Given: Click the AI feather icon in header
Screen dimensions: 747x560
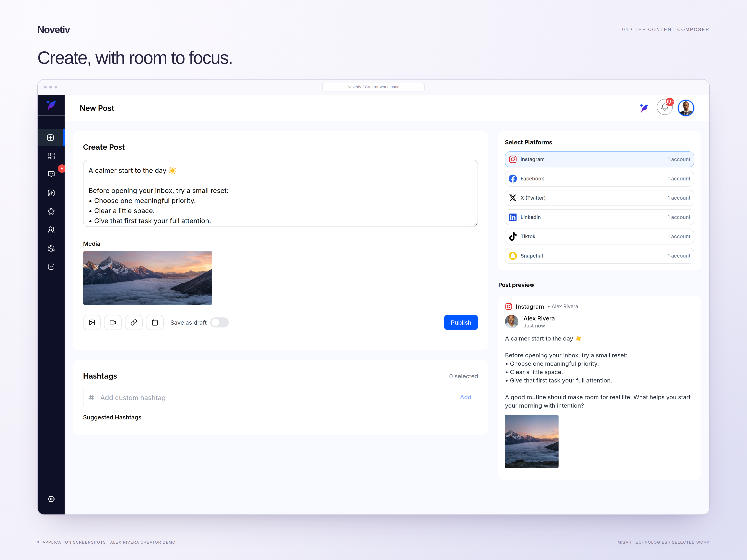Looking at the screenshot, I should tap(644, 108).
